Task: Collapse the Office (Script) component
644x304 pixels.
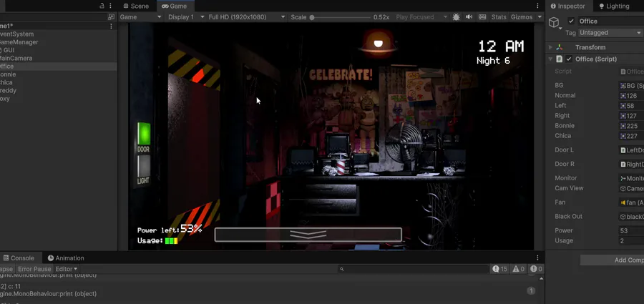Action: click(550, 59)
